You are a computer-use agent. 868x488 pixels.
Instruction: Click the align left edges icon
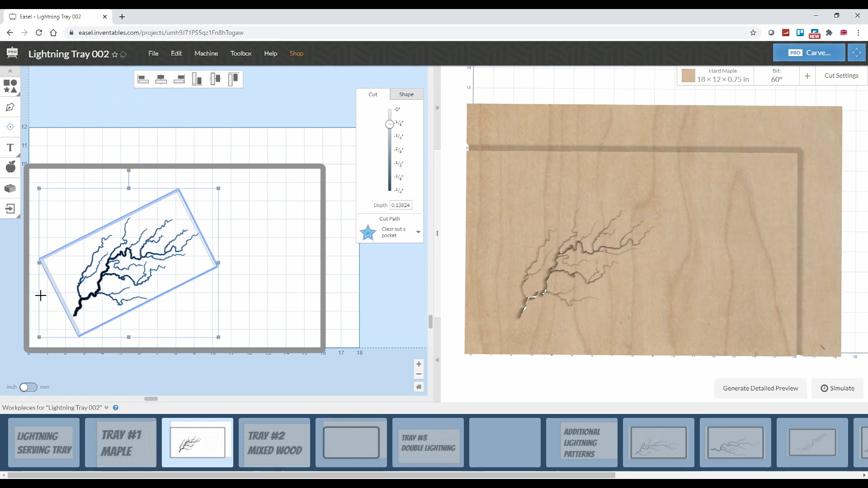point(143,80)
